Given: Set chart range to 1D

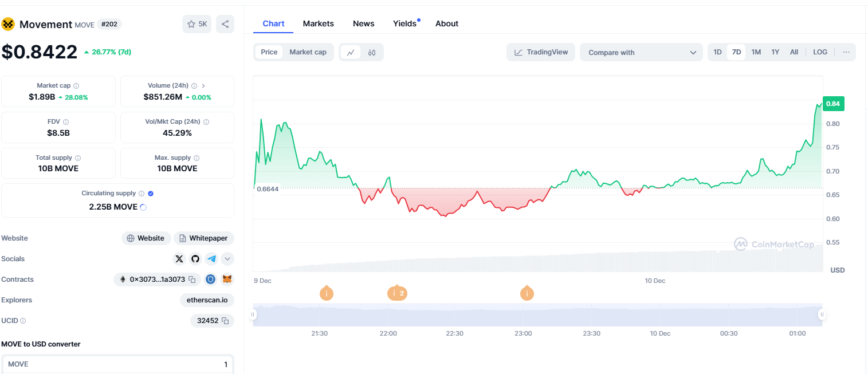Looking at the screenshot, I should (x=717, y=52).
